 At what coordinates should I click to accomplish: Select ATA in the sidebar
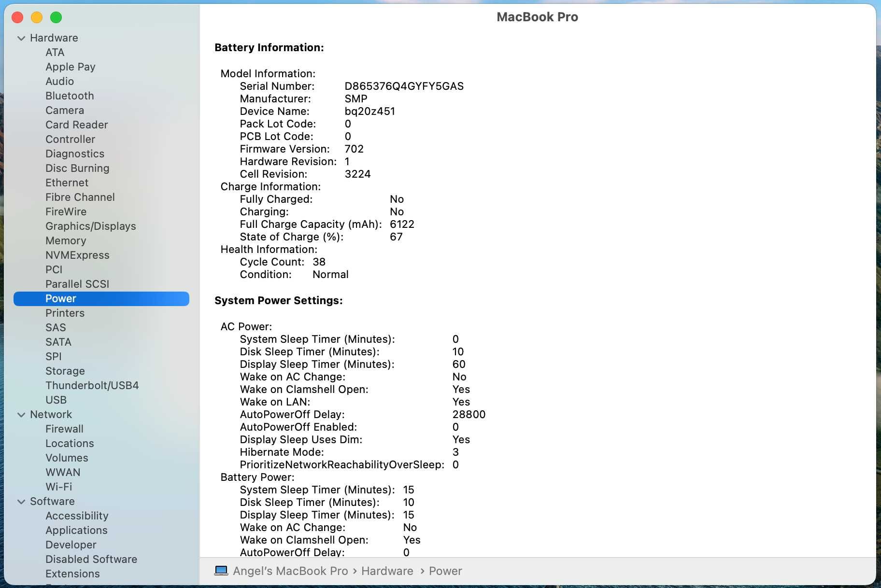(55, 52)
